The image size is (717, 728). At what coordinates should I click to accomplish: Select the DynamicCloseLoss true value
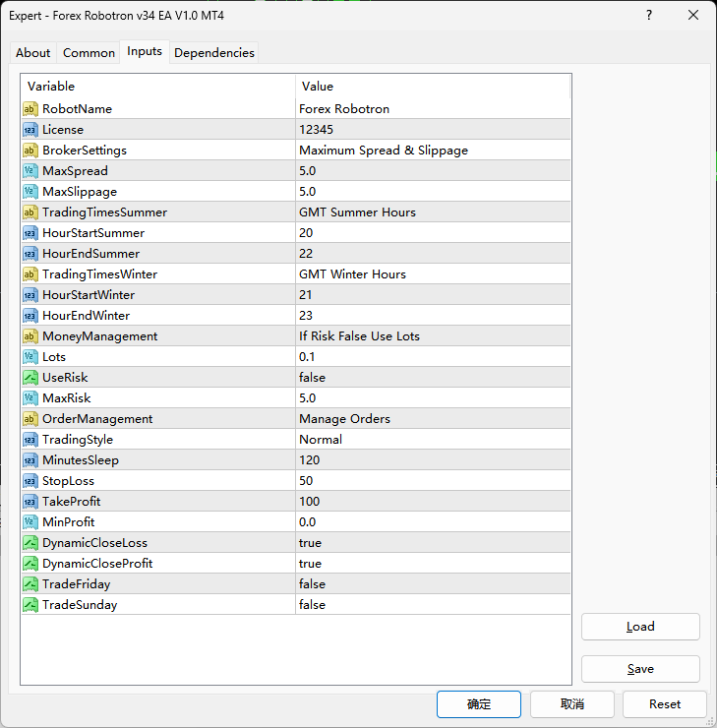(x=433, y=543)
